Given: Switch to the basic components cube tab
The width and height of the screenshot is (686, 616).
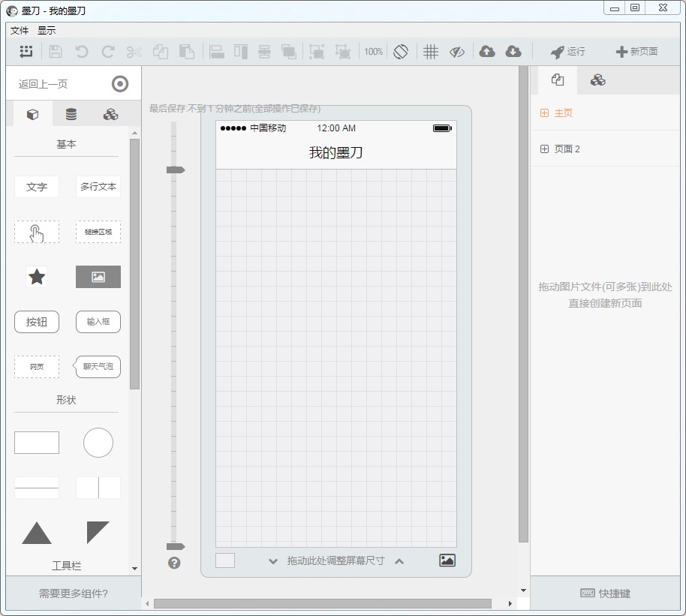Looking at the screenshot, I should [x=33, y=115].
